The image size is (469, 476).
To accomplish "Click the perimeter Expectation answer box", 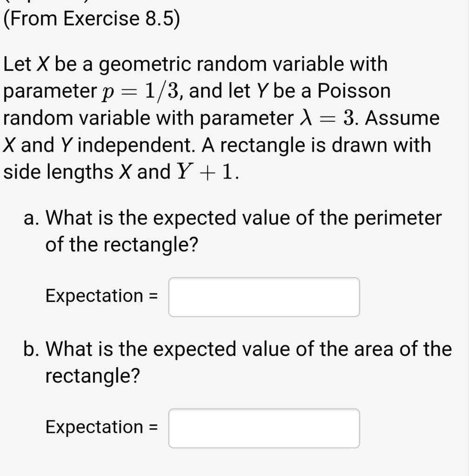I will pos(264,297).
